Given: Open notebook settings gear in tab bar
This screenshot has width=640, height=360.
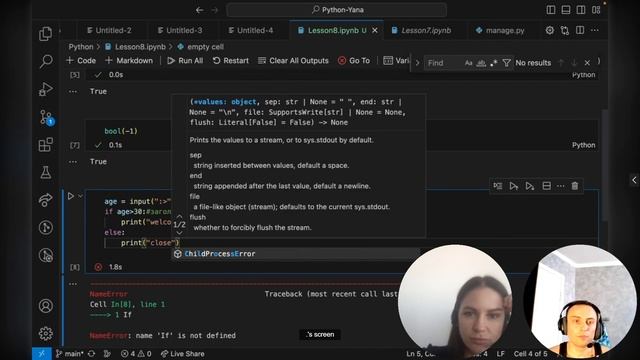Looking at the screenshot, I should tap(550, 30).
